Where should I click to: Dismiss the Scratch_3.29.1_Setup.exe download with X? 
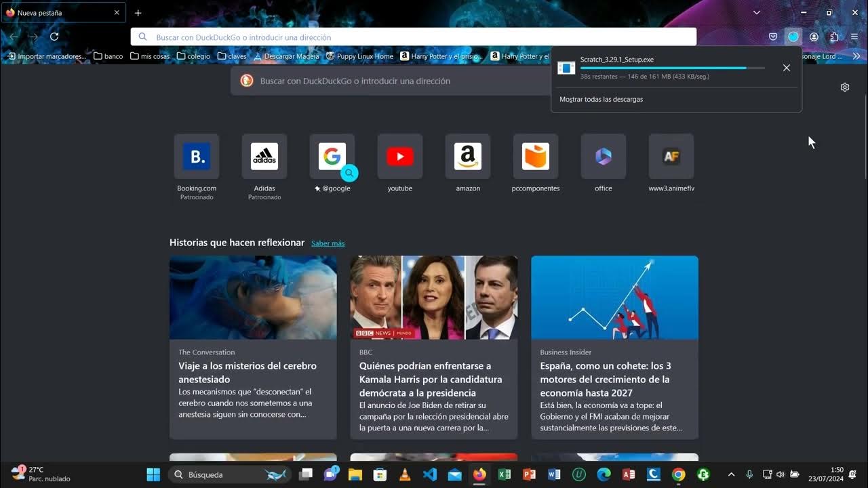pyautogui.click(x=787, y=68)
